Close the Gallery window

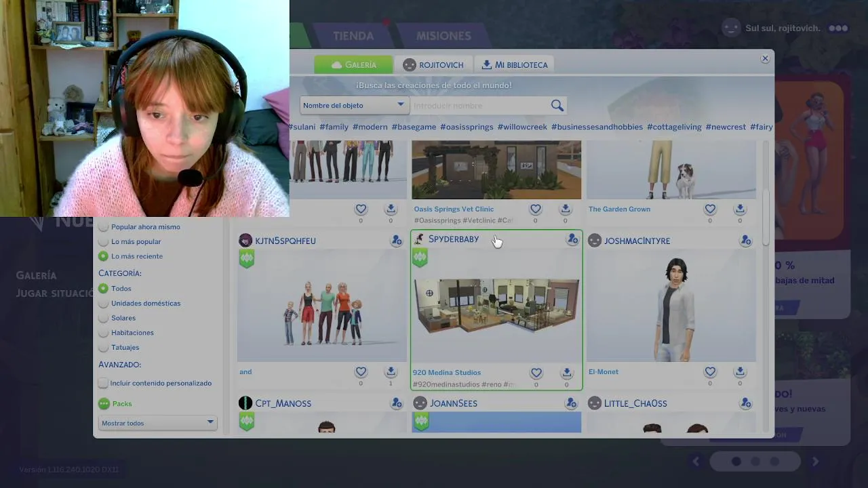click(x=765, y=58)
